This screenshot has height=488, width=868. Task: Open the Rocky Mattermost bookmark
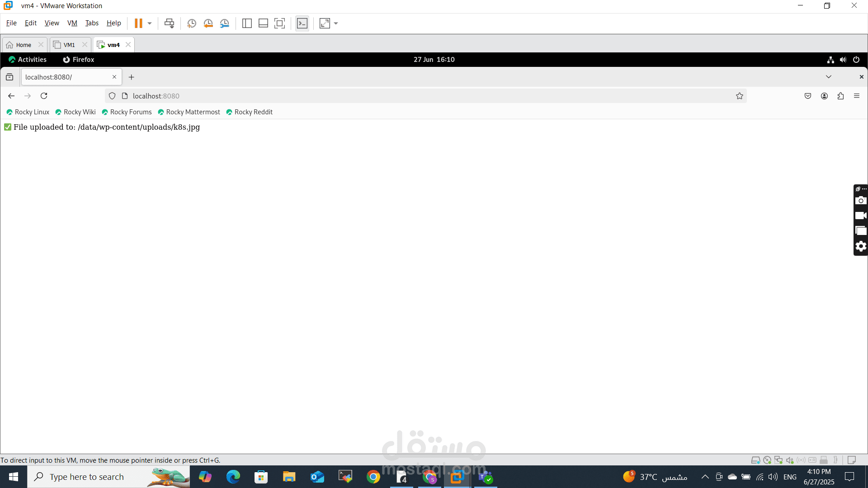[x=189, y=112]
